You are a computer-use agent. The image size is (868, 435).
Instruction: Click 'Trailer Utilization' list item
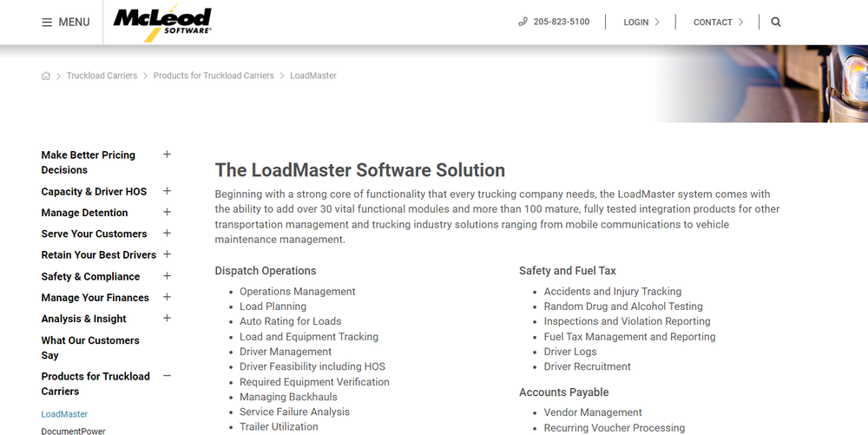pos(279,426)
